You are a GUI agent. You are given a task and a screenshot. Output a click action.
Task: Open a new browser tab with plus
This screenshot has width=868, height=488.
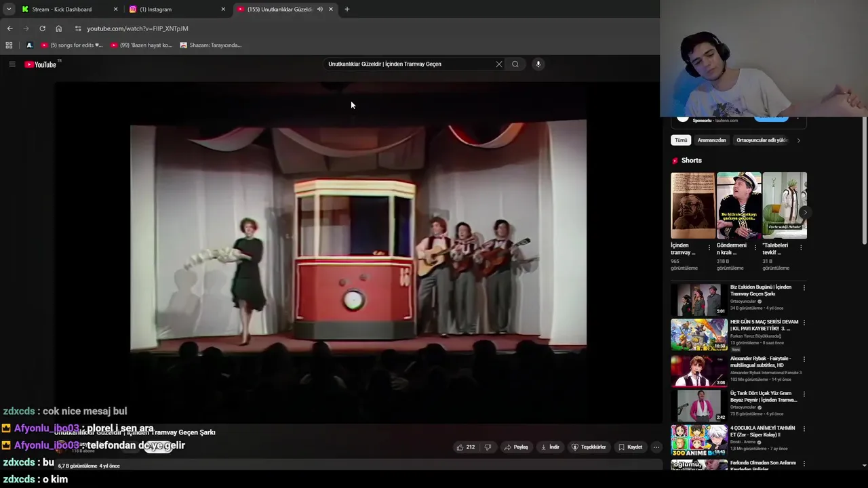[347, 9]
